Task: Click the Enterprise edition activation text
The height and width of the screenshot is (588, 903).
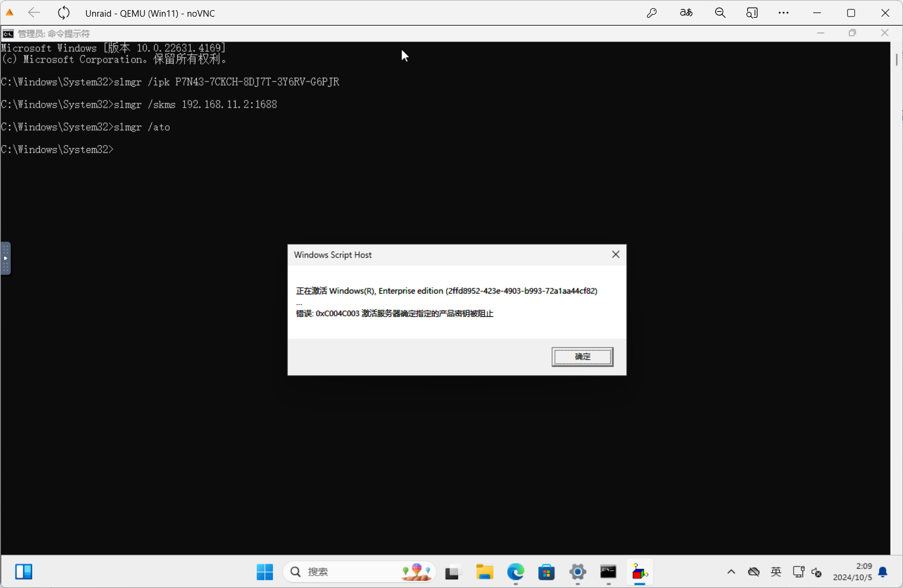Action: 447,291
